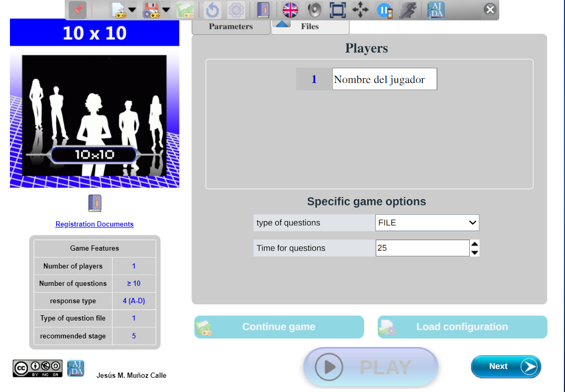Click the player name input field
The image size is (565, 392).
click(x=385, y=79)
